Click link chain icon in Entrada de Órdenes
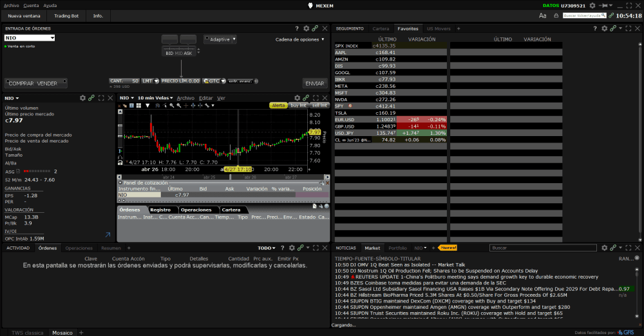 click(315, 28)
